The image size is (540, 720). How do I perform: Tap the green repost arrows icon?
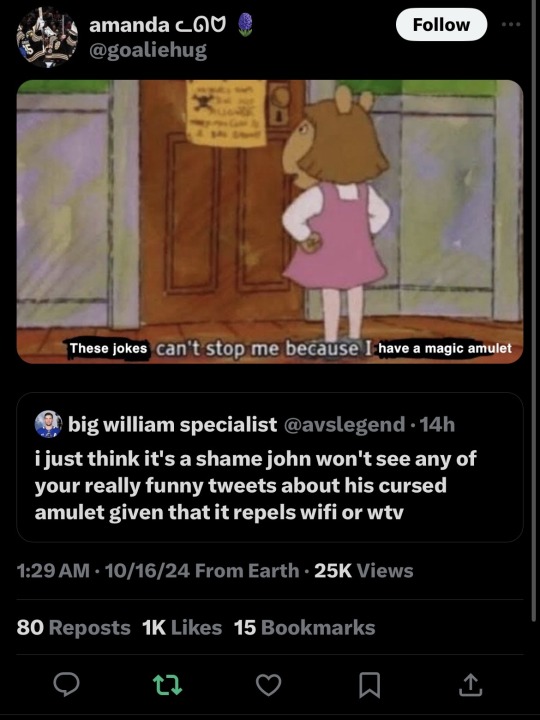tap(167, 684)
